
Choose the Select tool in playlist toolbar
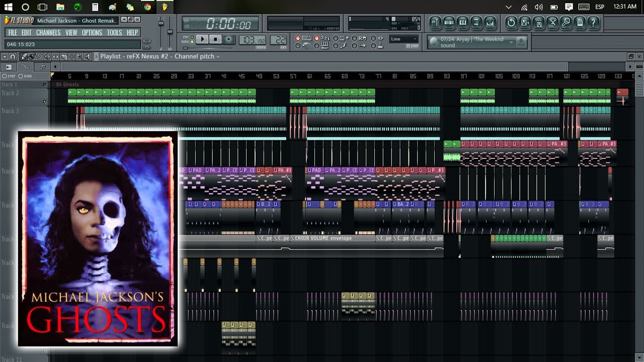pos(71,56)
